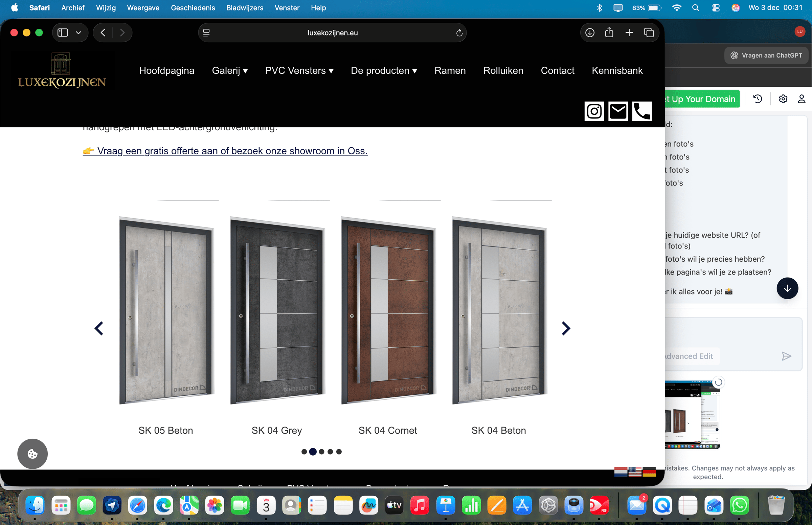The height and width of the screenshot is (525, 812).
Task: Open the Instagram icon on the website header
Action: pyautogui.click(x=594, y=111)
